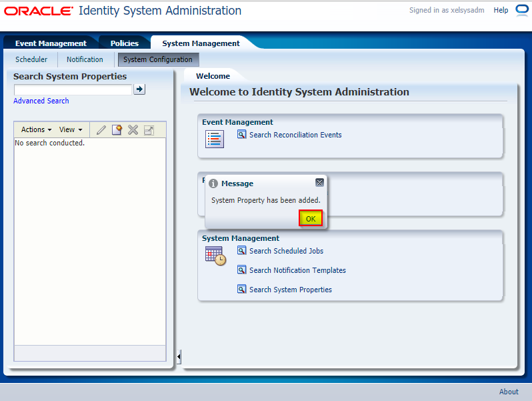The height and width of the screenshot is (401, 532).
Task: Open Search Reconciliation Events link
Action: pyautogui.click(x=295, y=135)
